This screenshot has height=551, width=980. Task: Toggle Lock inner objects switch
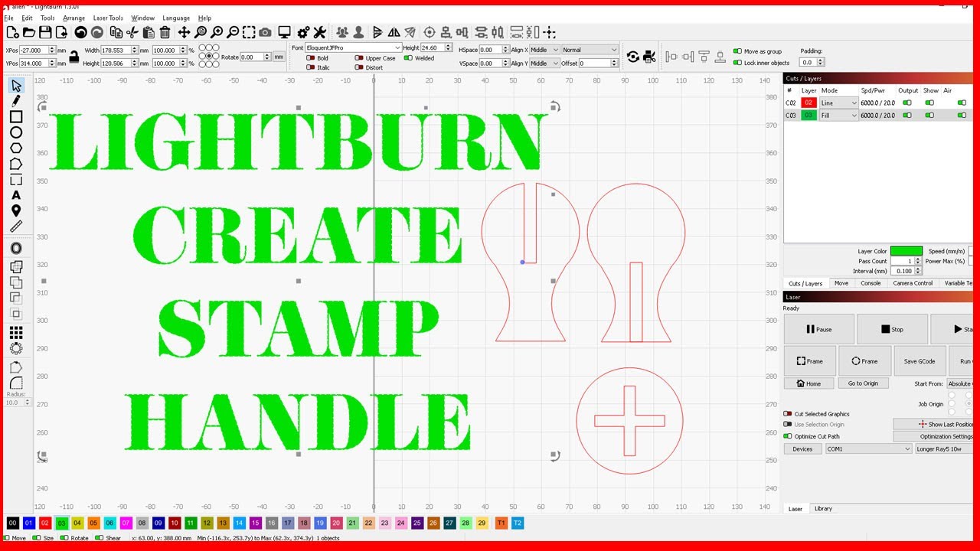737,63
